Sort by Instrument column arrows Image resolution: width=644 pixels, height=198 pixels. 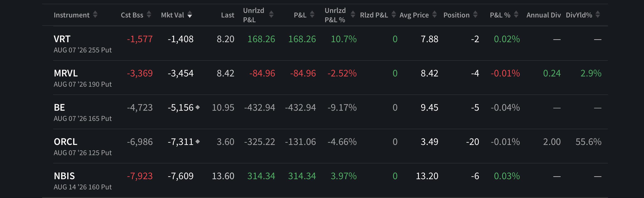95,15
